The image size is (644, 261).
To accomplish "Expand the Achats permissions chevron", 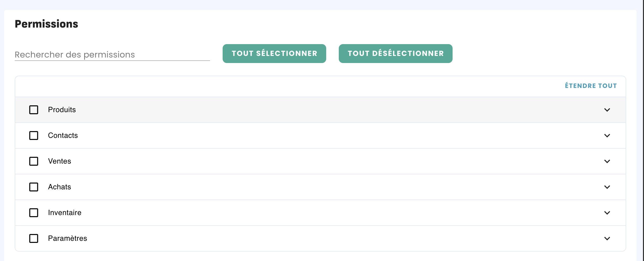I will point(607,187).
